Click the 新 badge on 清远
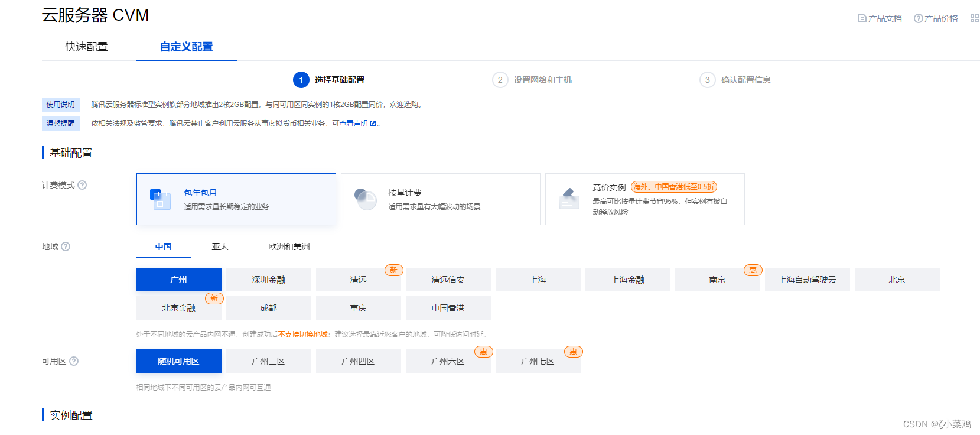This screenshot has height=435, width=980. 394,270
